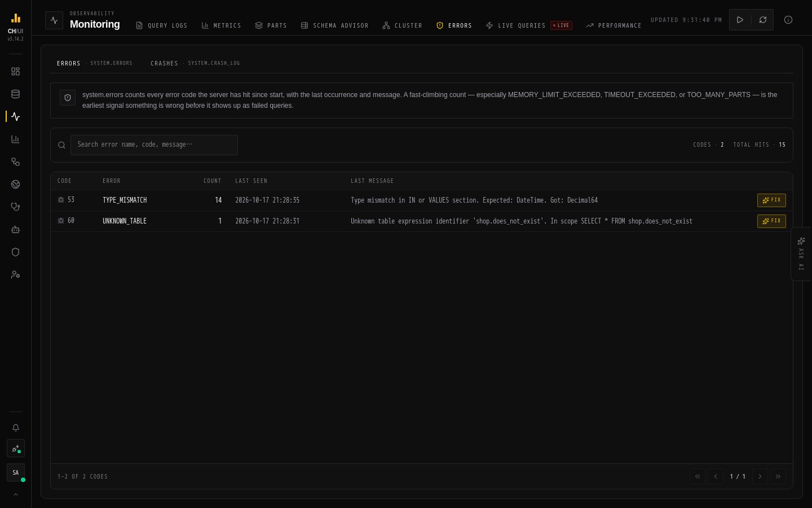Select the TYPE_MISMATCH error name

tap(125, 200)
